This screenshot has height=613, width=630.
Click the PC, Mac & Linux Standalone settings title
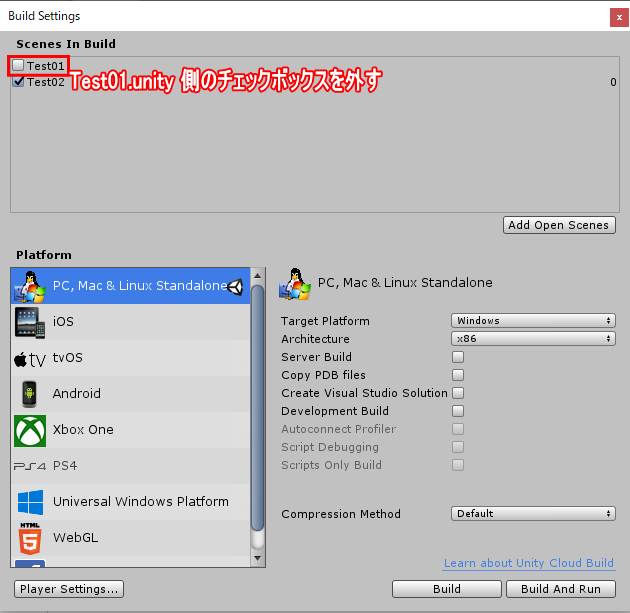(405, 283)
